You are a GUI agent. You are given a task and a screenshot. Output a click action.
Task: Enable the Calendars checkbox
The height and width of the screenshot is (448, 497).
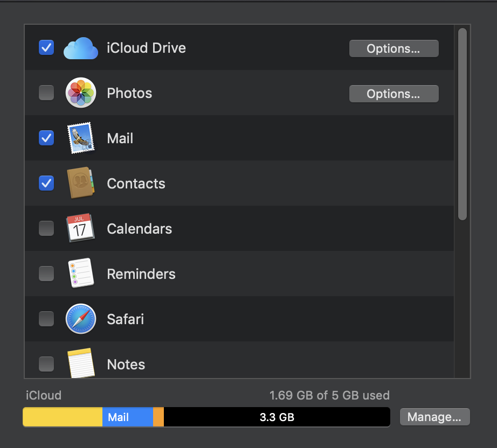click(46, 228)
